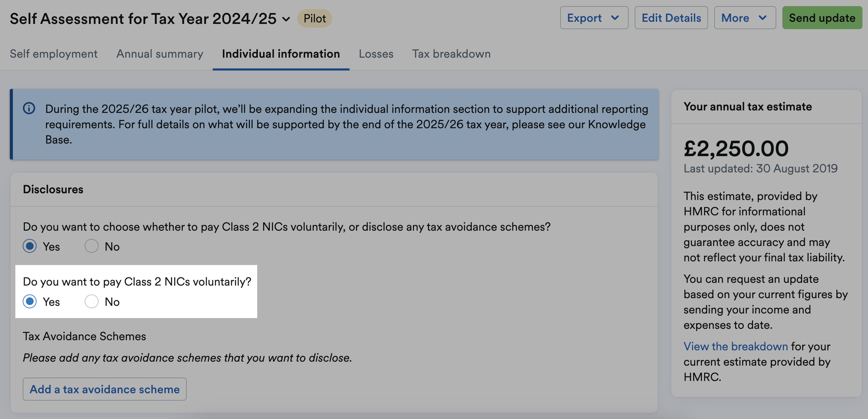868x419 pixels.
Task: Click the Tax Avoidance Schemes label
Action: click(84, 336)
